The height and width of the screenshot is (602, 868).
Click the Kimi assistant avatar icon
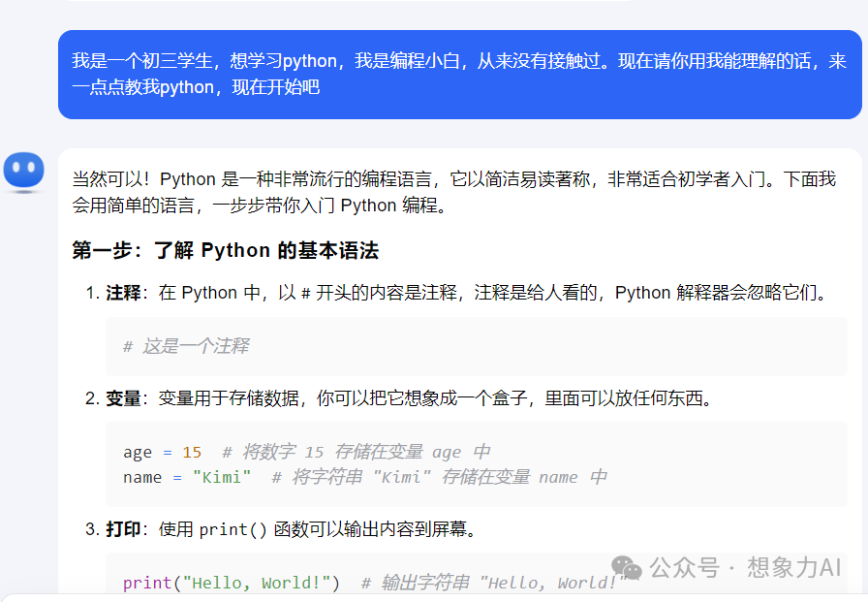[24, 172]
